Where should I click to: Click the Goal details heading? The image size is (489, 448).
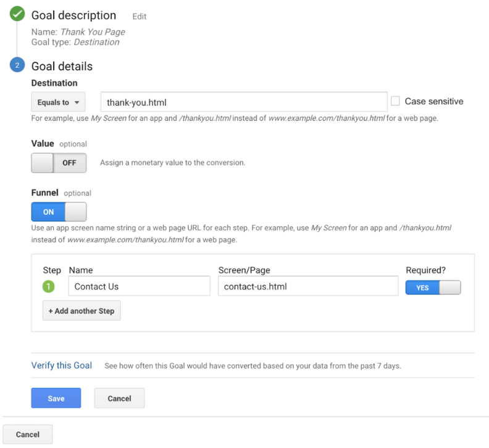point(62,66)
